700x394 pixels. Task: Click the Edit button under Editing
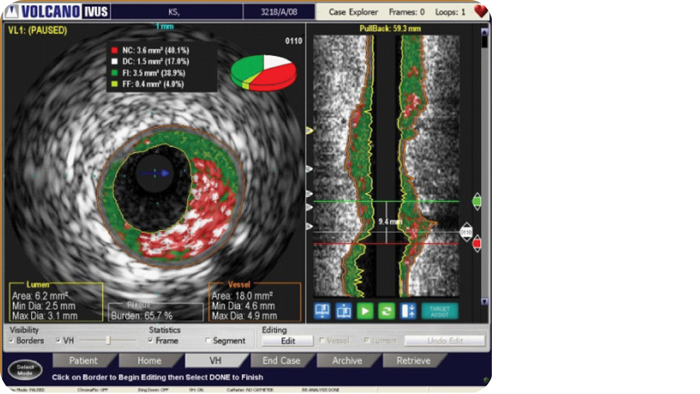tap(288, 341)
